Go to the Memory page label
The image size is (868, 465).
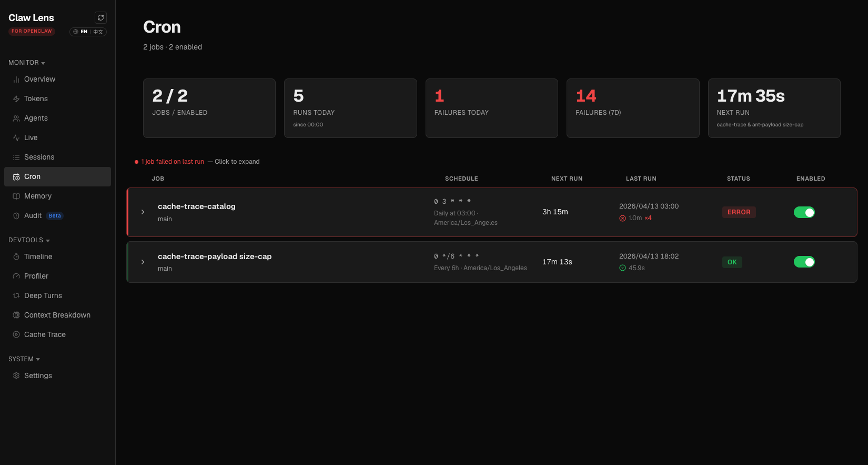[38, 196]
